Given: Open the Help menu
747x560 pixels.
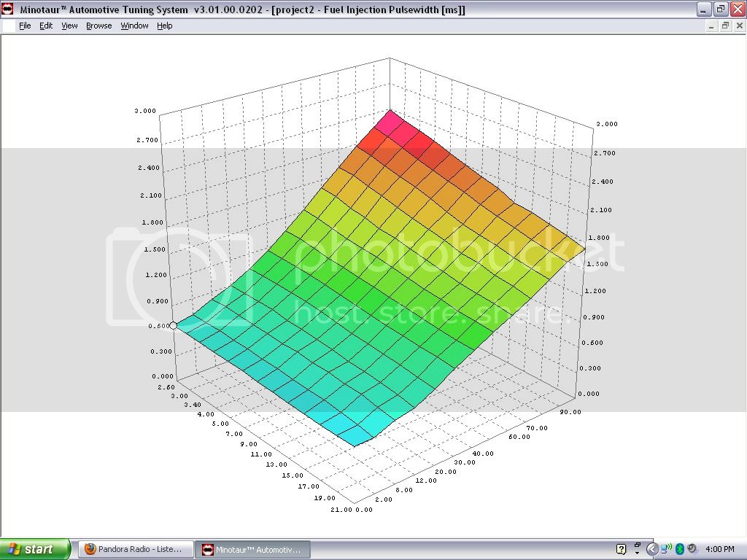Looking at the screenshot, I should [164, 26].
